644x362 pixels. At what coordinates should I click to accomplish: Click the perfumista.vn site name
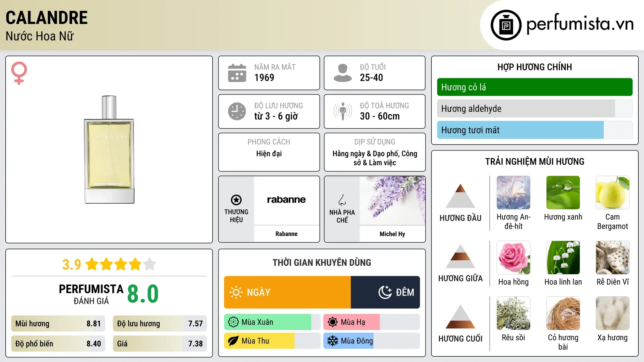tap(580, 24)
